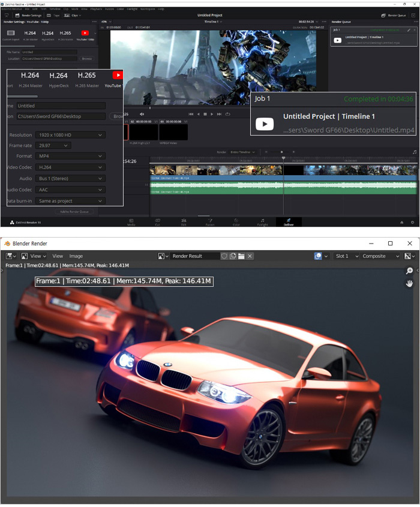The height and width of the screenshot is (507, 420).
Task: Edit Job 1 with the pencil icon
Action: [409, 30]
